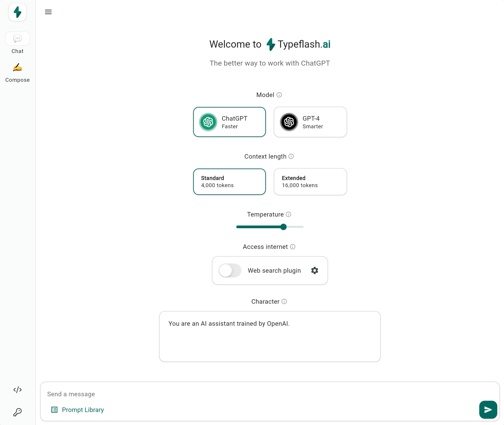Open the hamburger menu

(x=48, y=12)
